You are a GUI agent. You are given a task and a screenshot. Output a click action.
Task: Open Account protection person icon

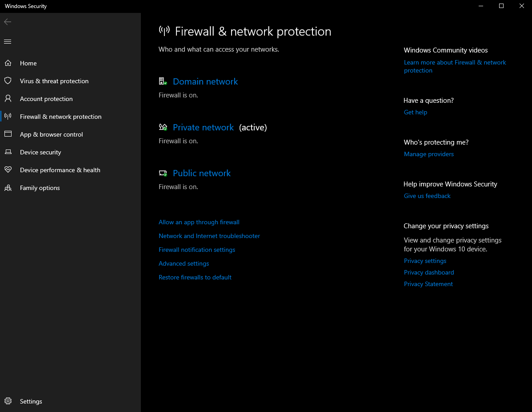click(8, 99)
